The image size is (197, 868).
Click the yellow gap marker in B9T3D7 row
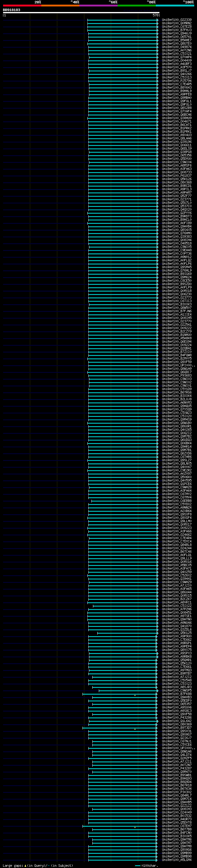tap(135, 729)
